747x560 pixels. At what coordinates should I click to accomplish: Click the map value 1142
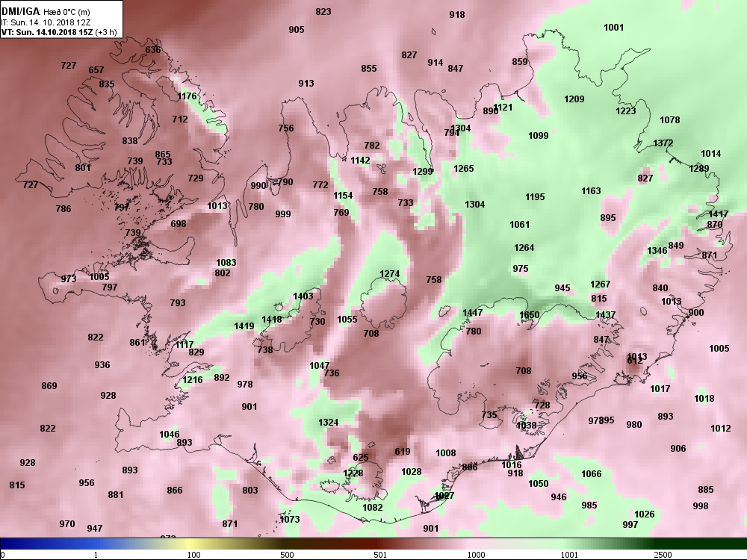[x=360, y=161]
